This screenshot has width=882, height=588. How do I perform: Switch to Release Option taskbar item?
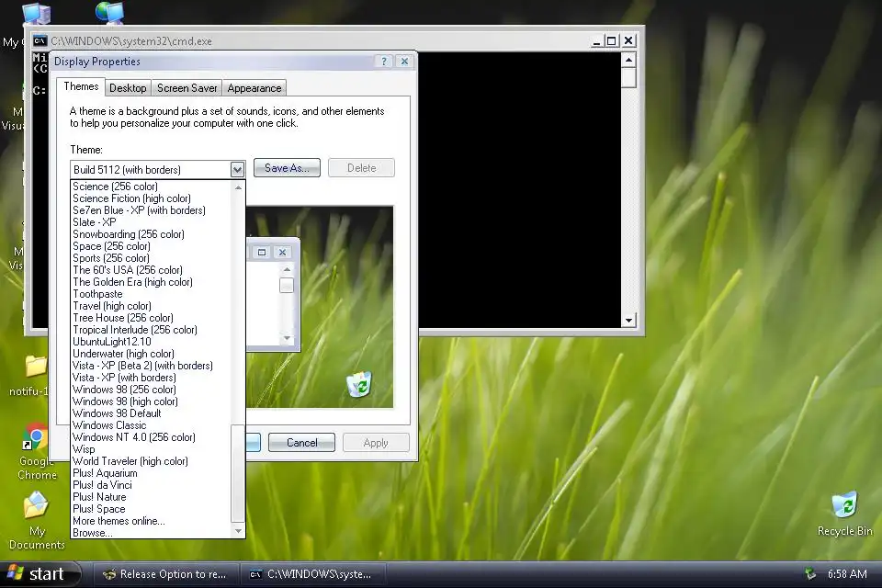(165, 574)
